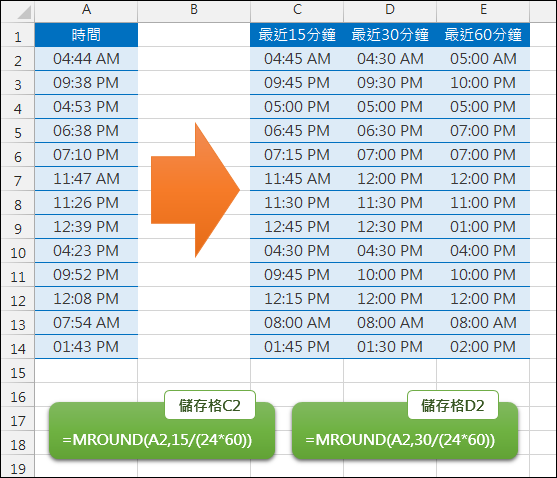Select row 1 header

(18, 36)
